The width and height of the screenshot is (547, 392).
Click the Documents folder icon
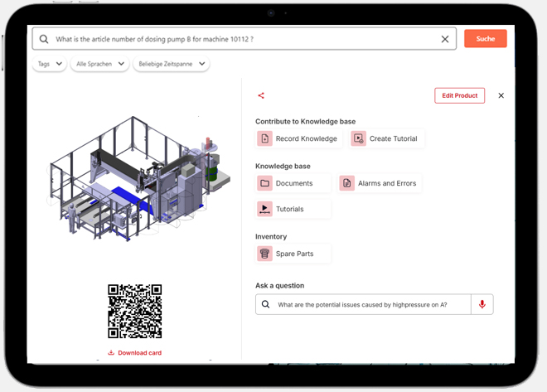tap(265, 183)
